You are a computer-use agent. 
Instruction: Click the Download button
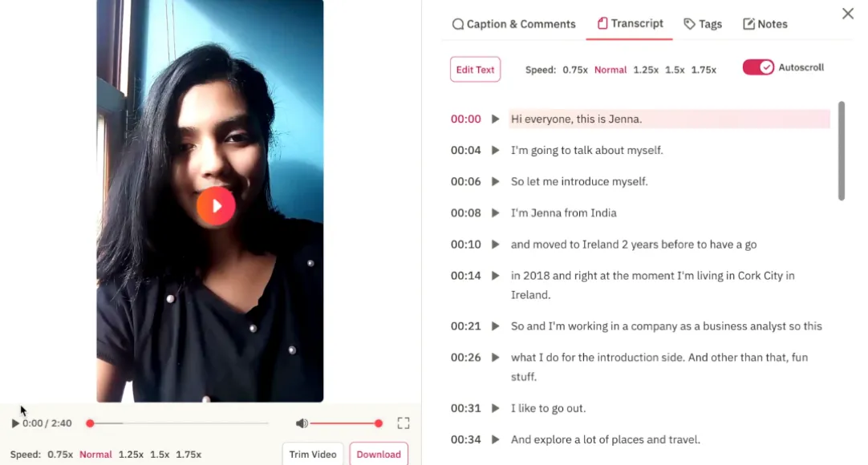tap(379, 455)
